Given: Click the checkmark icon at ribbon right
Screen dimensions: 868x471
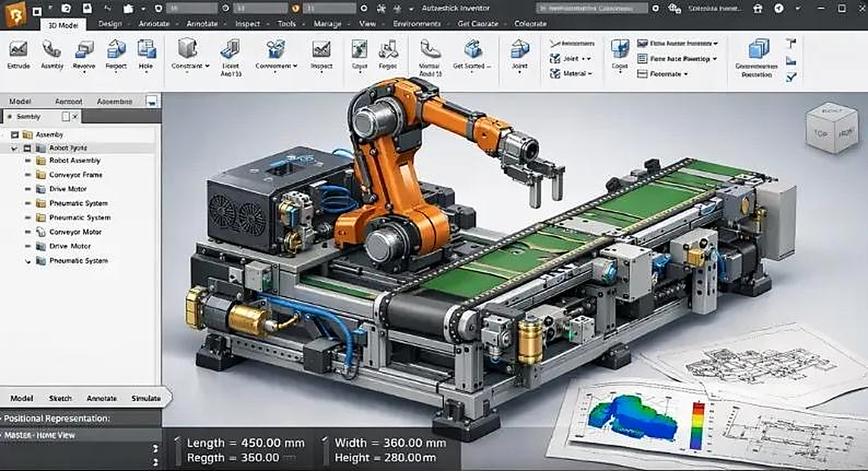Looking at the screenshot, I should 791,77.
